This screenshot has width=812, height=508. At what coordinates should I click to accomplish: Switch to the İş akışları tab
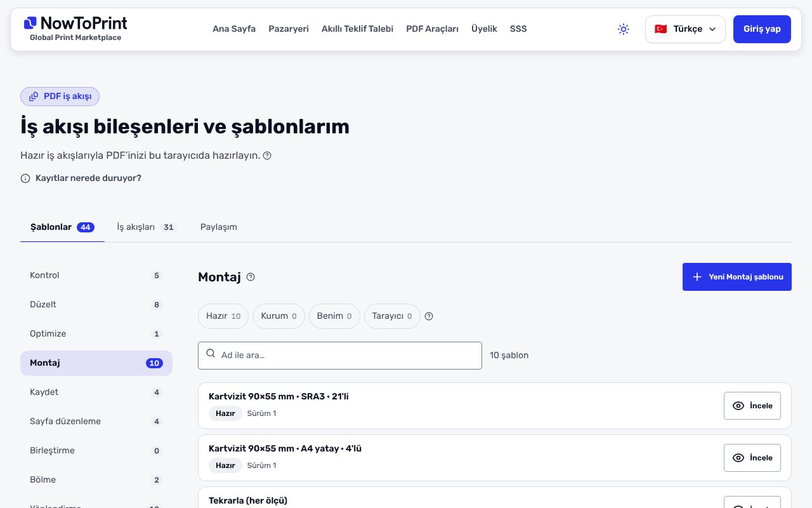pyautogui.click(x=146, y=227)
